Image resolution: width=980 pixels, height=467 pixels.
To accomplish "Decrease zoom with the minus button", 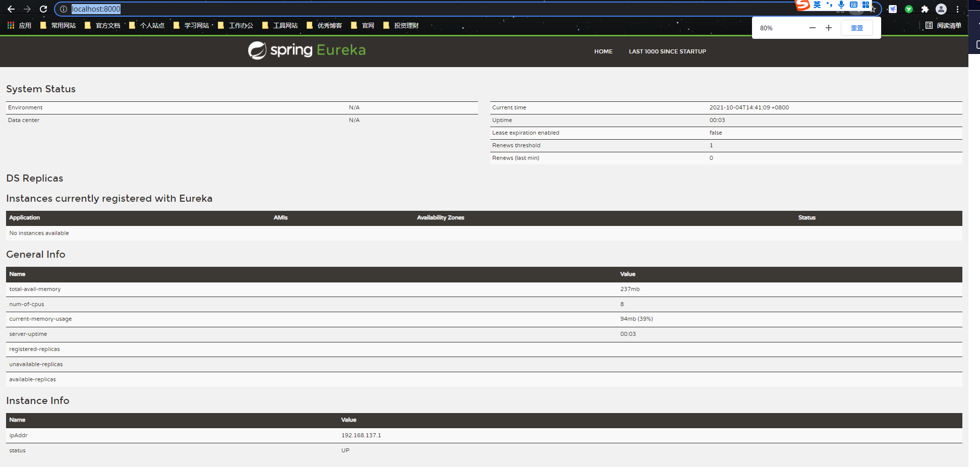I will (813, 28).
